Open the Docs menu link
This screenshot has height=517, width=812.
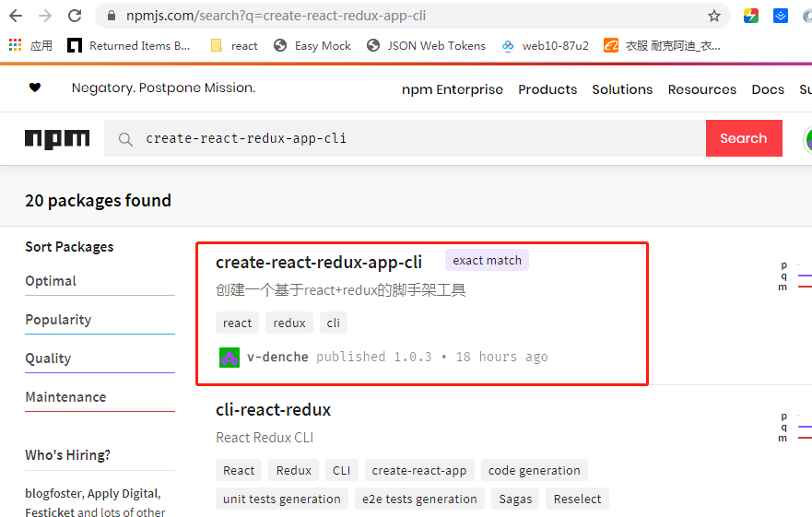pyautogui.click(x=768, y=89)
